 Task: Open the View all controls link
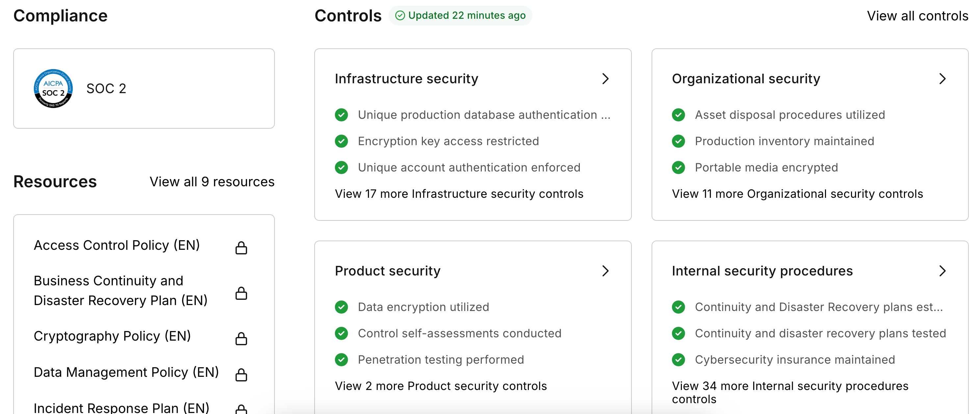coord(917,16)
